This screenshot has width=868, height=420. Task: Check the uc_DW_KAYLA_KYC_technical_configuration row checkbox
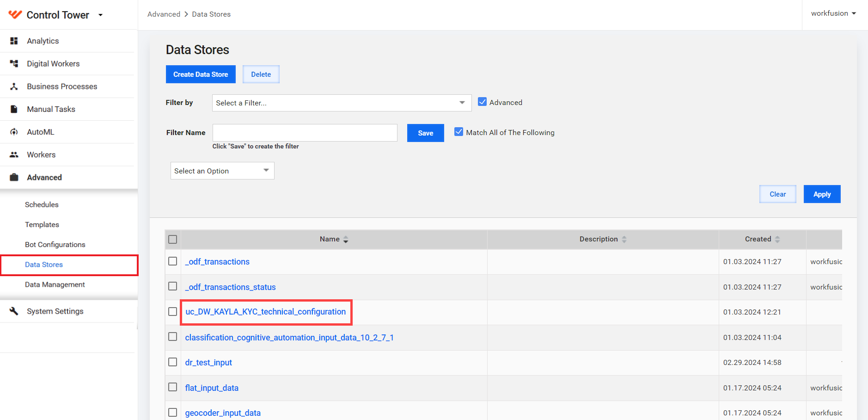(x=173, y=311)
